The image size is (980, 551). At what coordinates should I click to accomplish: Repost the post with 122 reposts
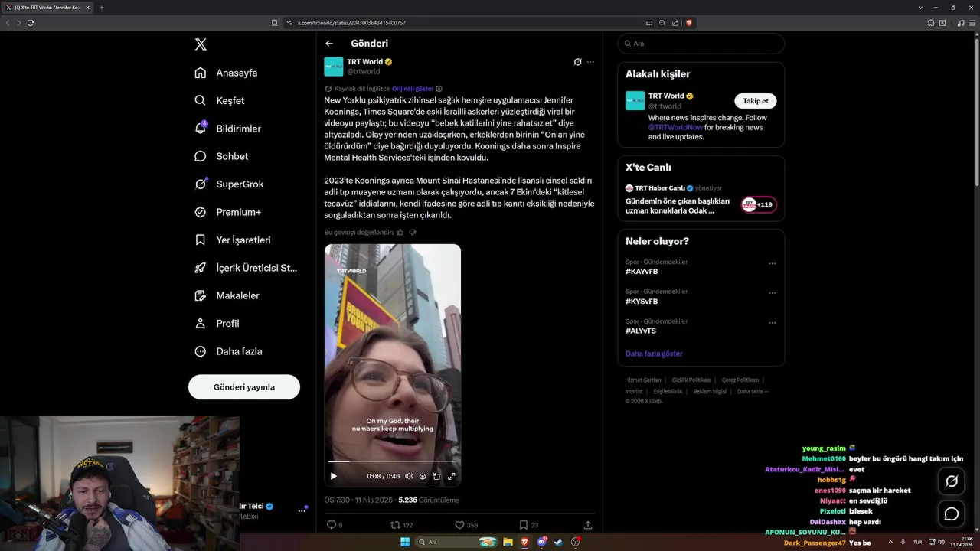tap(401, 525)
